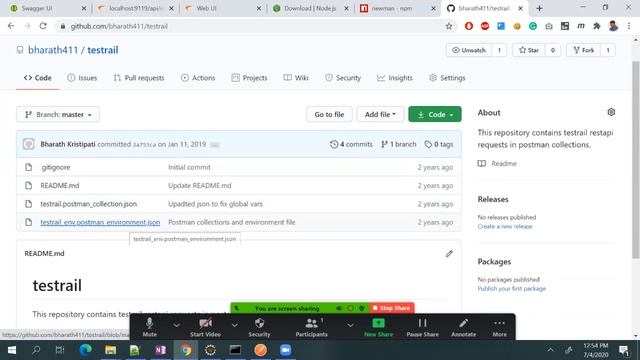Click the Chrome profile avatar
This screenshot has width=640, height=360.
[613, 26]
